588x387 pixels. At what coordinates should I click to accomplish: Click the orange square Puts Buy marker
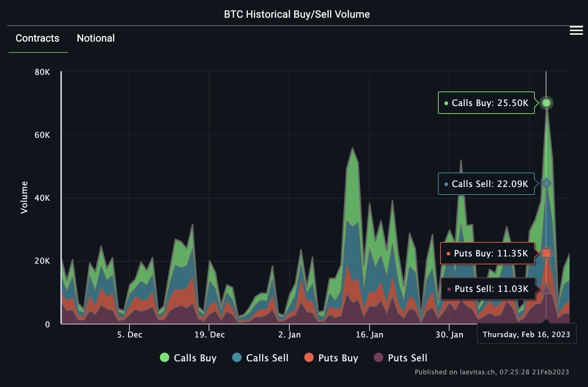[546, 253]
